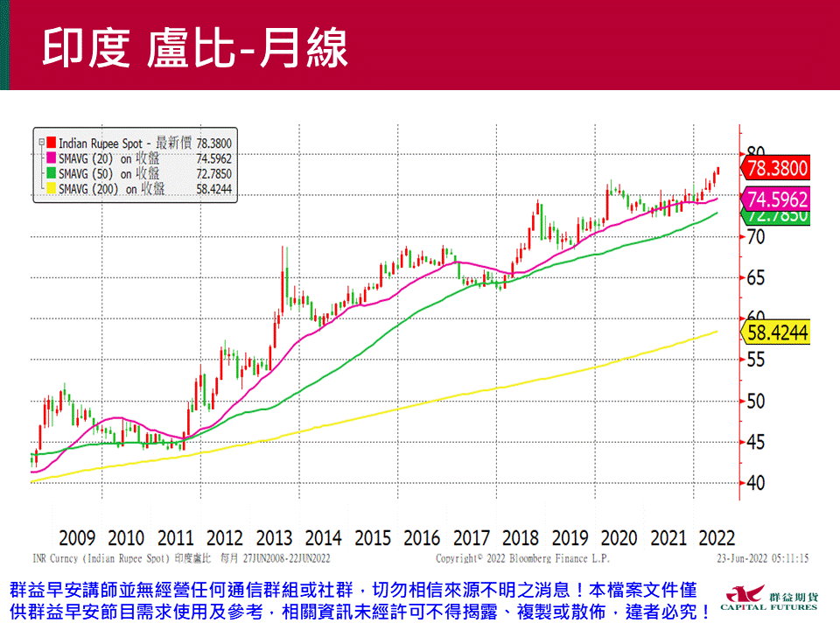
Task: Click the 2022 x-axis label
Action: 717,538
